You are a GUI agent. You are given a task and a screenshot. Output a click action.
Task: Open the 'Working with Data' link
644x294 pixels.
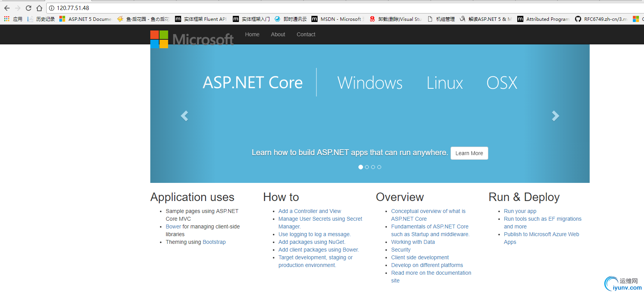tap(413, 242)
